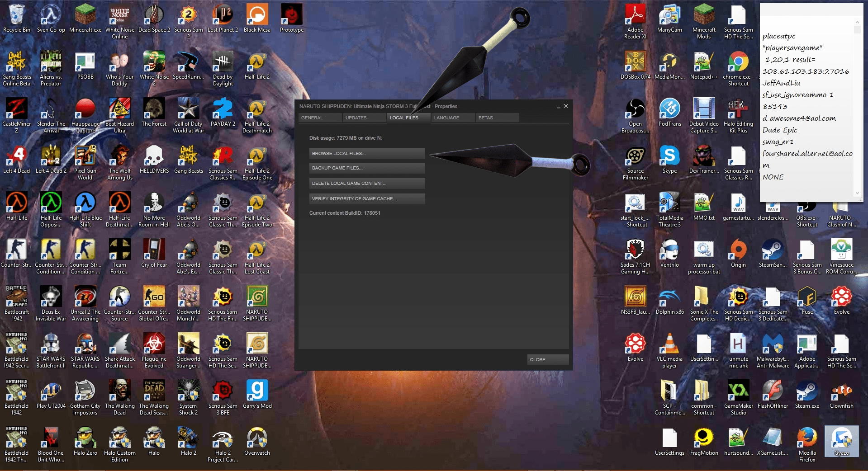Image resolution: width=868 pixels, height=471 pixels.
Task: Click the Cry of Fear icon
Action: point(154,253)
